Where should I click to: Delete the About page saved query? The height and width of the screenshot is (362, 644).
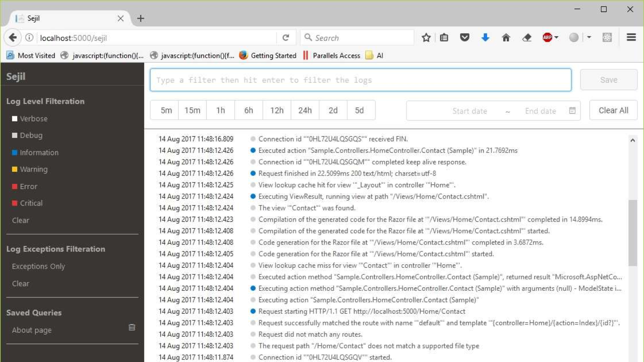point(132,327)
